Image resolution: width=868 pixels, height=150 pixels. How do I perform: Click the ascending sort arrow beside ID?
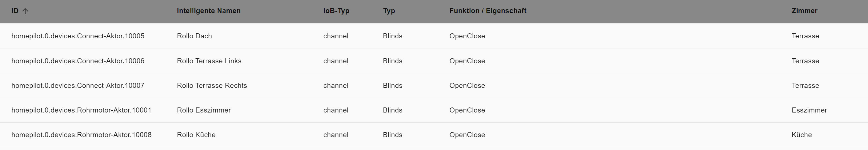pos(25,11)
